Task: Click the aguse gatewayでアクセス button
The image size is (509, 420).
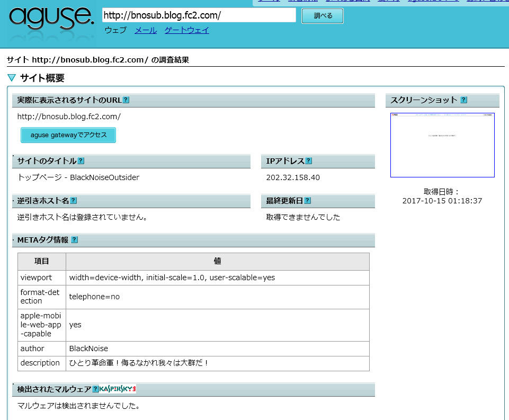Action: [x=68, y=135]
